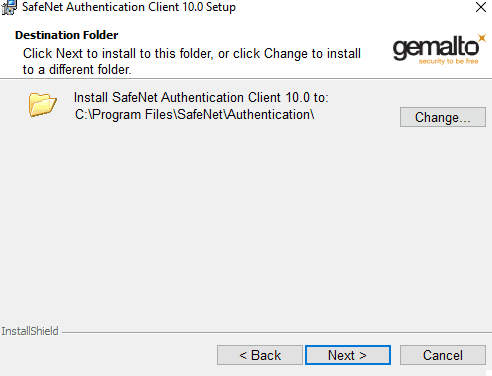Click the 'to a different folder.' text line
This screenshot has height=376, width=492.
click(x=77, y=70)
